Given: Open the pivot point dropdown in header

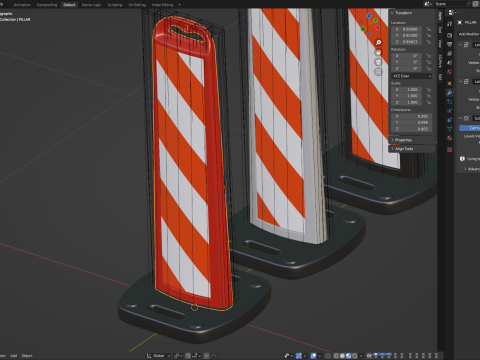Looking at the screenshot, I should [177, 356].
